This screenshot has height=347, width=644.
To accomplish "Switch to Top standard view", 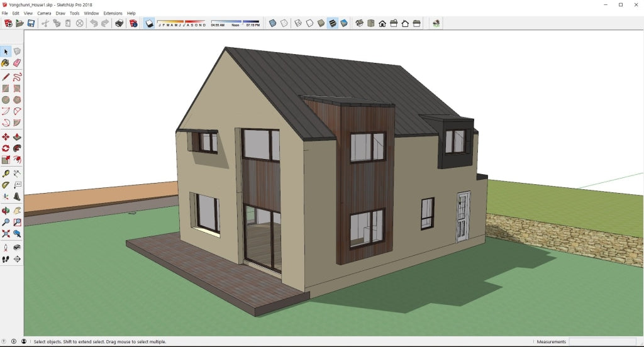I will point(371,23).
